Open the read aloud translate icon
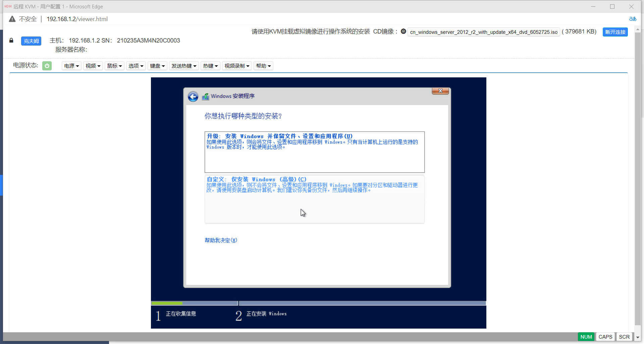The width and height of the screenshot is (644, 344). (633, 19)
